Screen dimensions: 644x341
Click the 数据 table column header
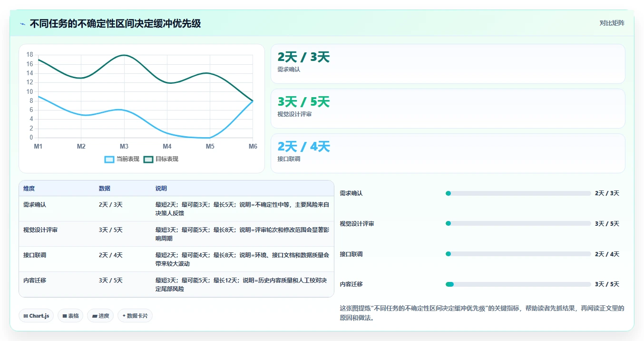[105, 189]
